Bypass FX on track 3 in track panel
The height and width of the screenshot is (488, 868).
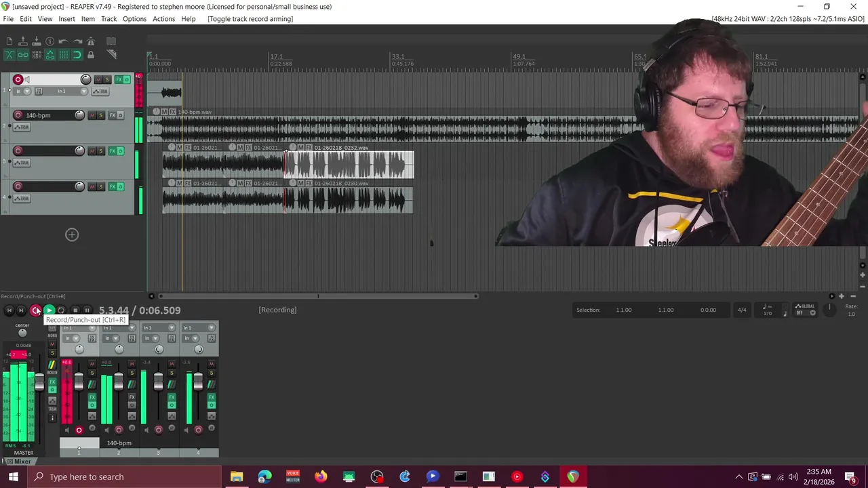(121, 150)
